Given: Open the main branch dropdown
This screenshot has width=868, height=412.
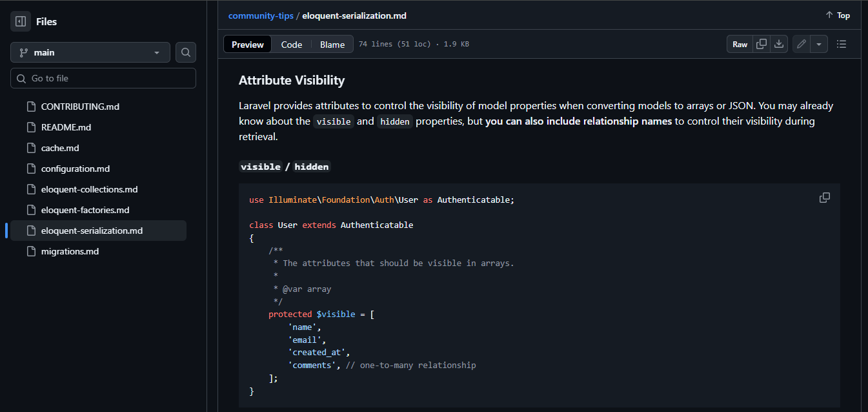Looking at the screenshot, I should pos(90,52).
